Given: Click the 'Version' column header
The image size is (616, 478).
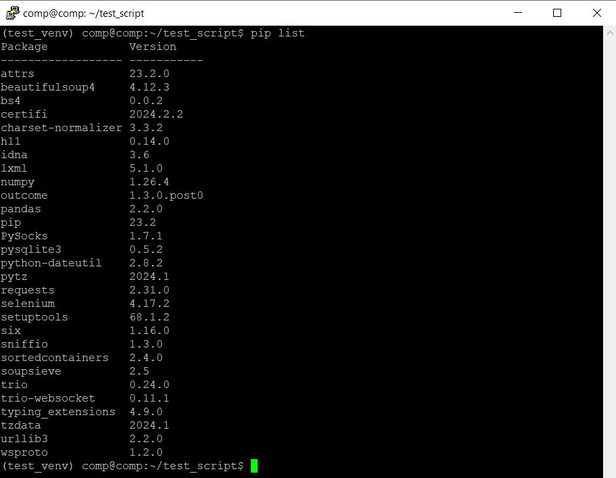Looking at the screenshot, I should pyautogui.click(x=153, y=47).
